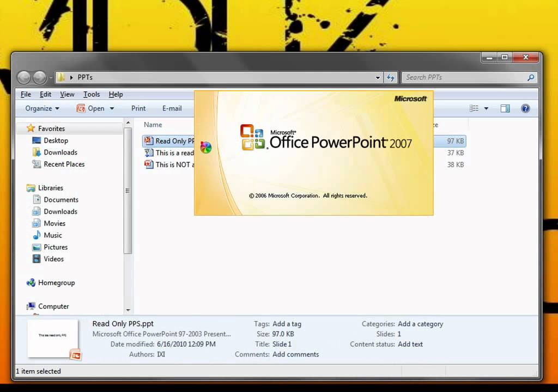The width and height of the screenshot is (558, 392).
Task: Click the Videos film icon
Action: click(x=37, y=259)
